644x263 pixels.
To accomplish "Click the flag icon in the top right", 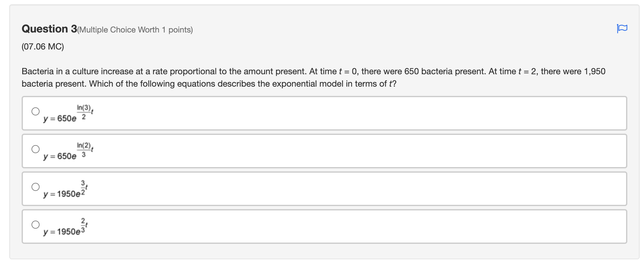I will pyautogui.click(x=622, y=29).
